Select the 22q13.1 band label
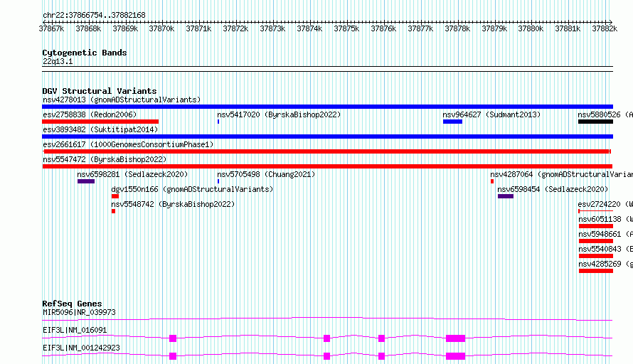The height and width of the screenshot is (364, 633). point(58,61)
